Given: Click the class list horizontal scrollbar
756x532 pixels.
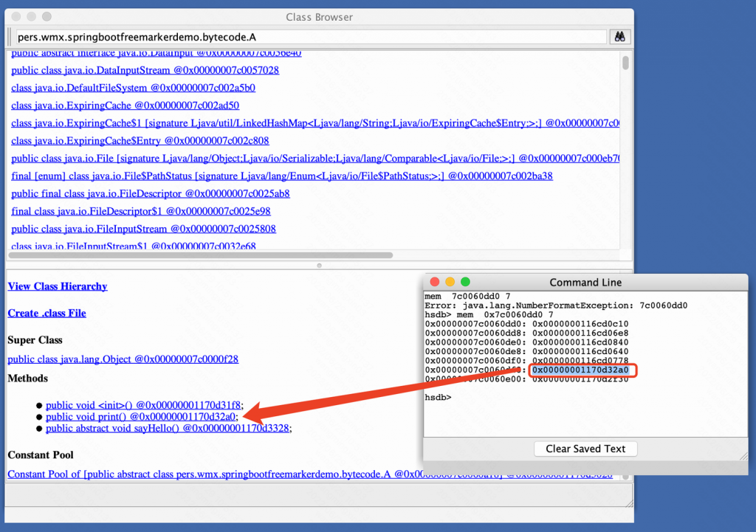Looking at the screenshot, I should pos(199,255).
